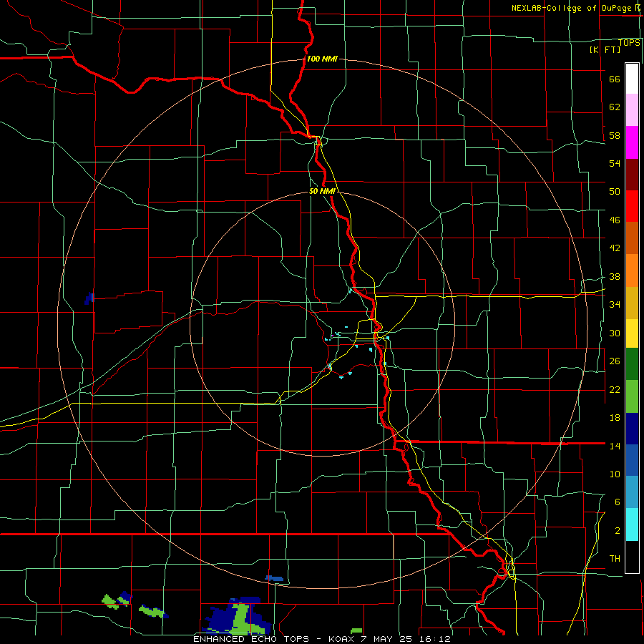
Task: Click the cyan legend color band
Action: coord(632,525)
